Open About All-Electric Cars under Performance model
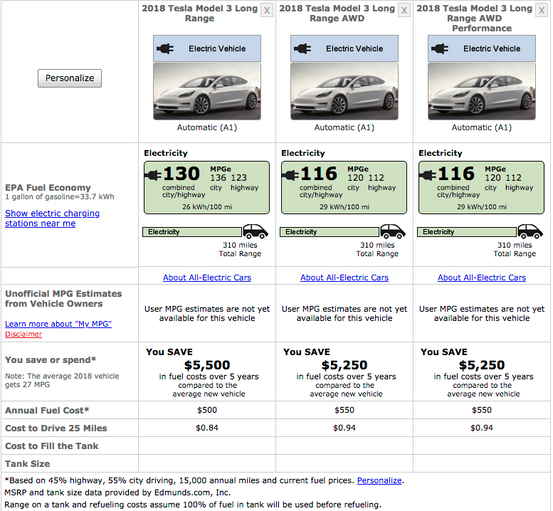The image size is (553, 511). click(x=482, y=278)
